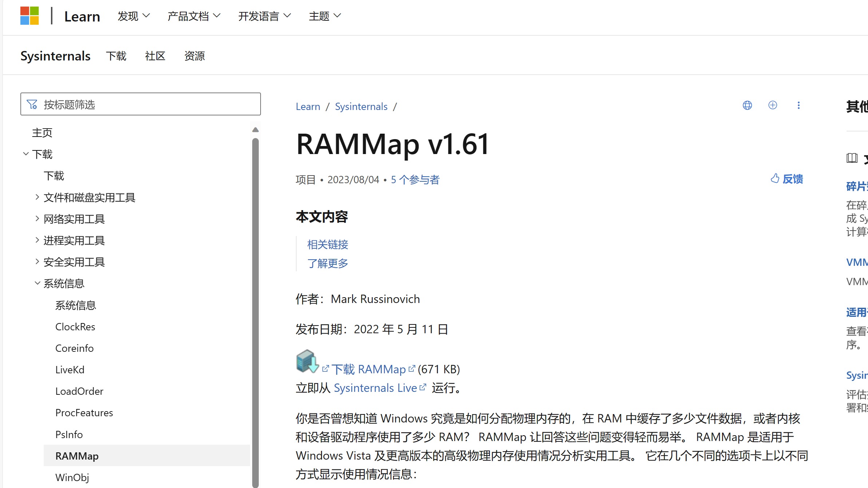The image size is (868, 488).
Task: Expand the 网络实用工具 section
Action: (x=37, y=218)
